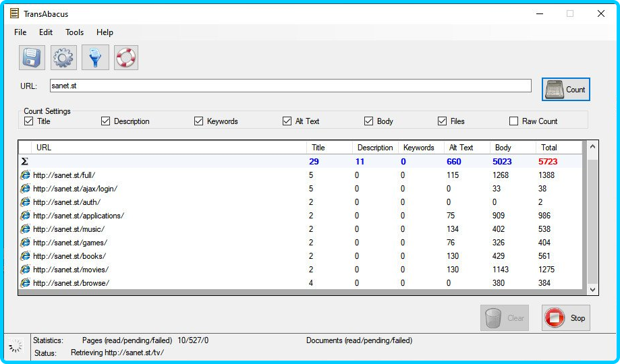620x364 pixels.
Task: Click the browser icon beside sanet.st/ajax/login/ row
Action: pos(26,189)
